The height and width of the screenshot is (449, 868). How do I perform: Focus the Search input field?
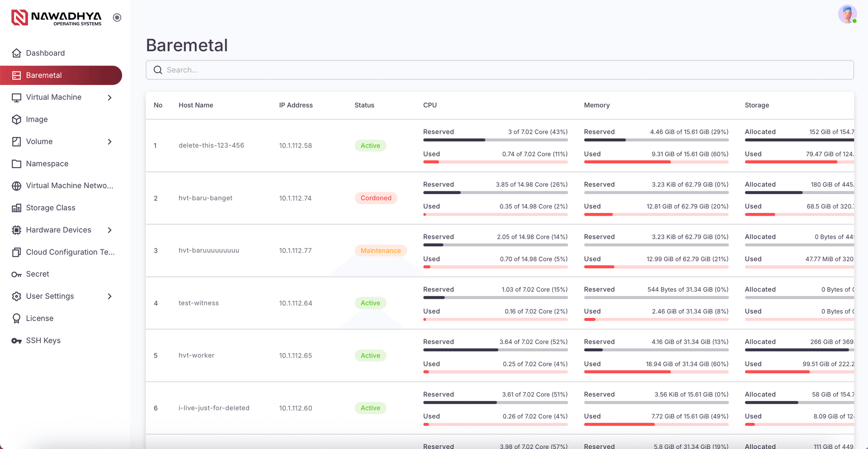[500, 70]
